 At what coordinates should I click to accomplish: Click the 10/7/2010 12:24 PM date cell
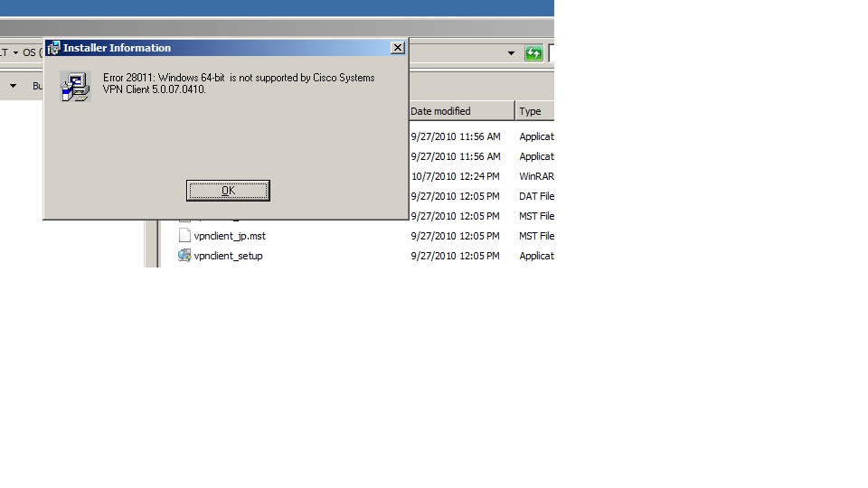pyautogui.click(x=455, y=176)
